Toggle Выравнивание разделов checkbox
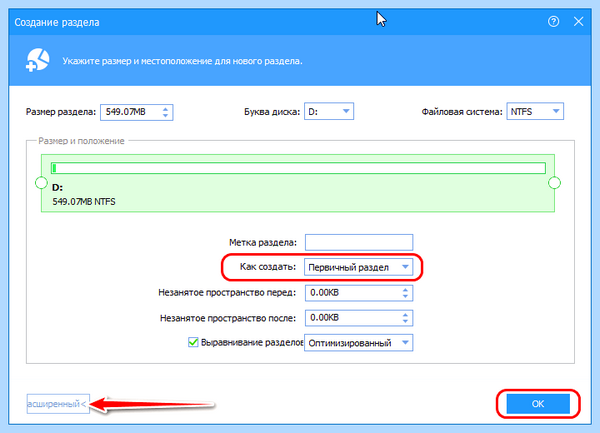Viewport: 600px width, 433px height. [193, 342]
